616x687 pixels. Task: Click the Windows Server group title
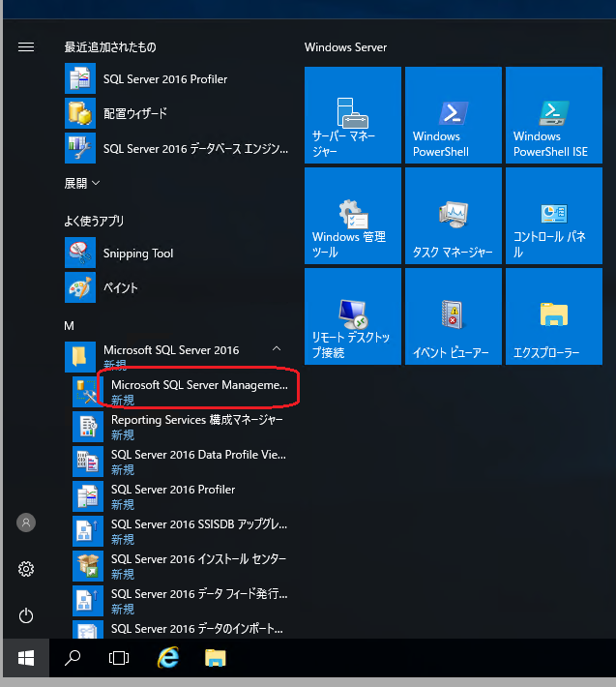pyautogui.click(x=345, y=47)
